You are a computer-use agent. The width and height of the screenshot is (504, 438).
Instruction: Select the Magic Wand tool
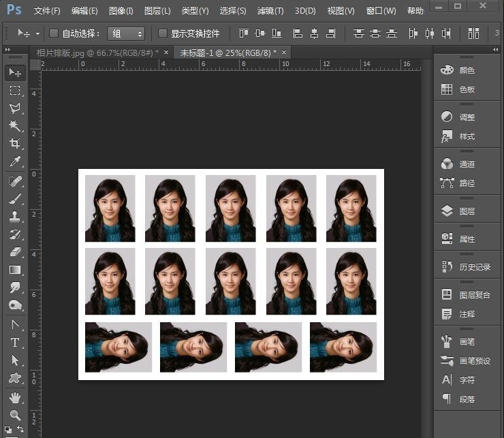(15, 126)
